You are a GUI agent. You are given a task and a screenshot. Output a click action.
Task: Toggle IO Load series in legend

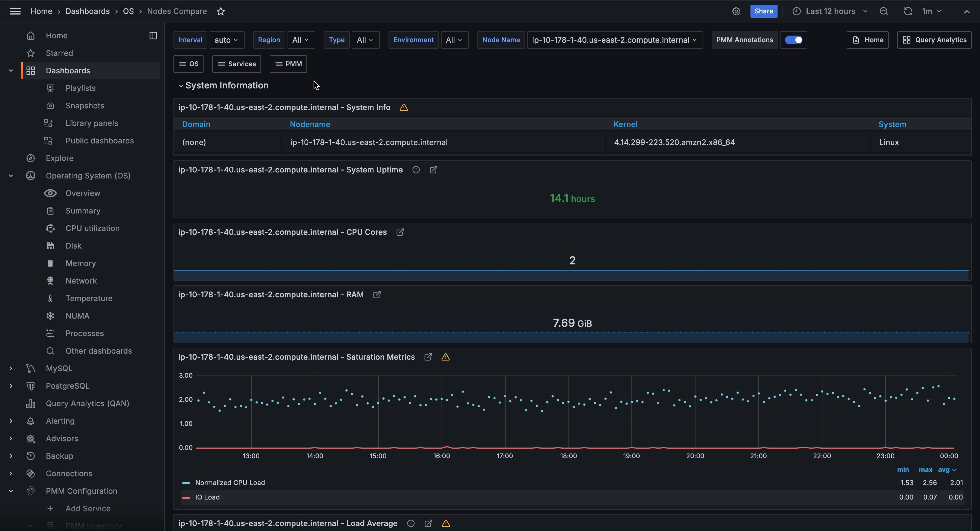click(207, 497)
